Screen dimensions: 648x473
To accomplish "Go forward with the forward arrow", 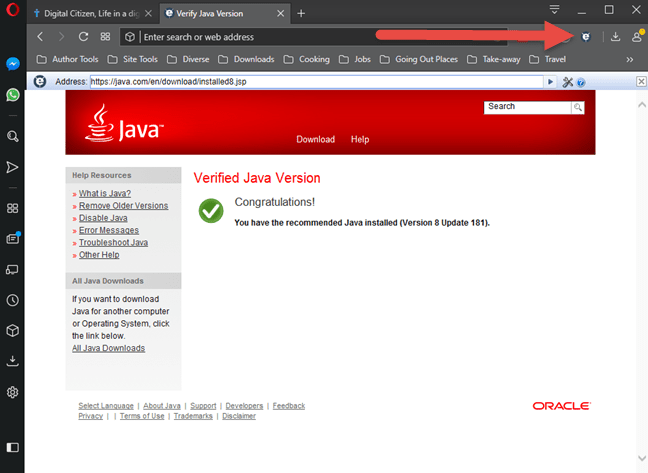I will 61,37.
